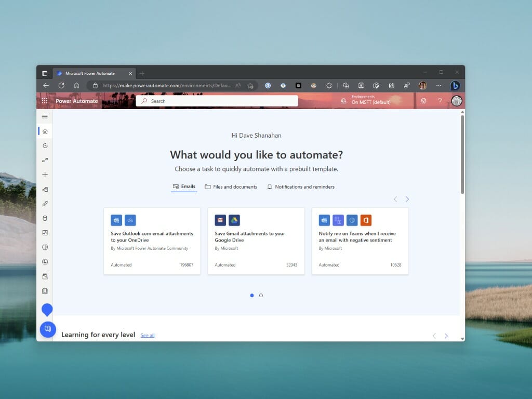Show next learning items with right chevron
Screen dimensions: 532x399
[x=446, y=336]
